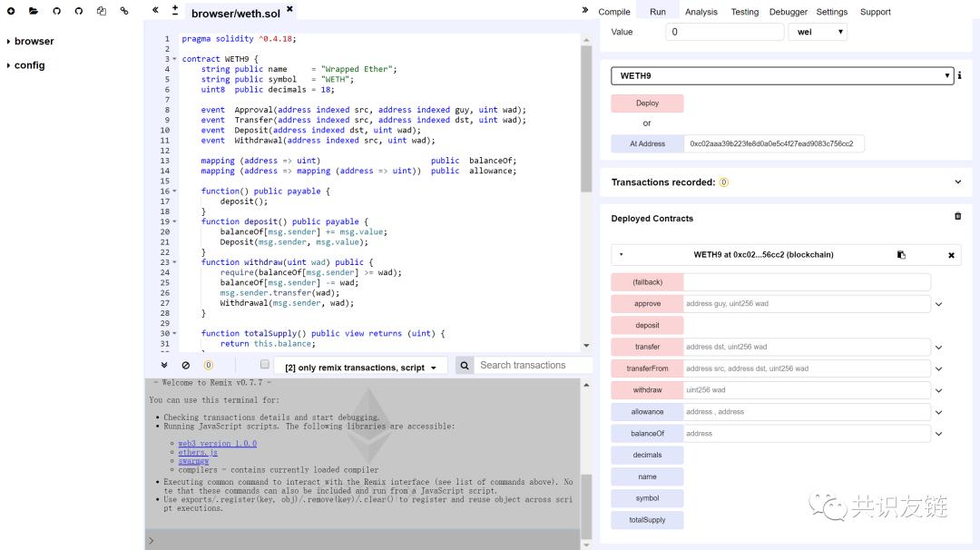The width and height of the screenshot is (980, 550).
Task: Collapse the WETH9 deployed instance
Action: click(622, 254)
